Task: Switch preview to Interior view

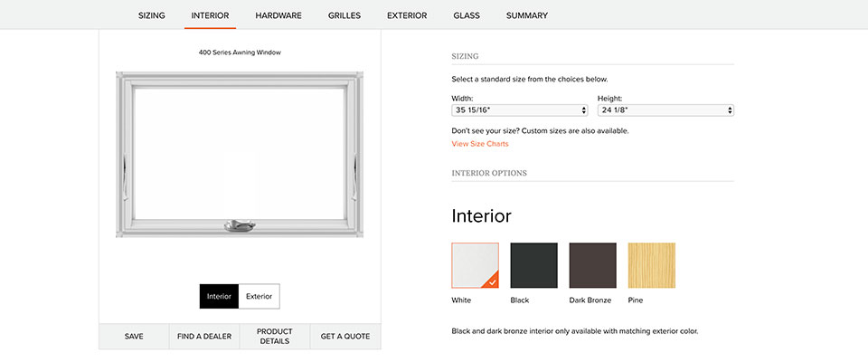Action: (219, 296)
